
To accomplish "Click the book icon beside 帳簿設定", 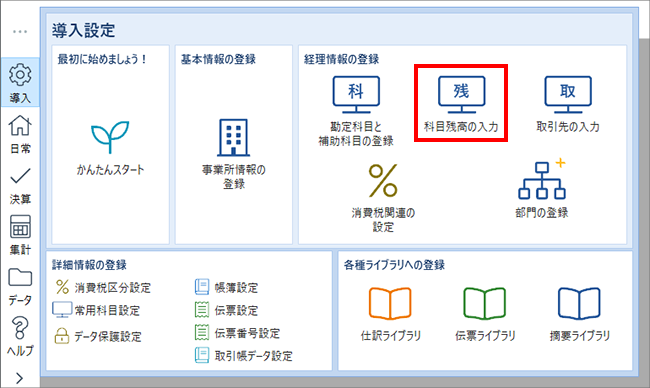I will pyautogui.click(x=202, y=287).
